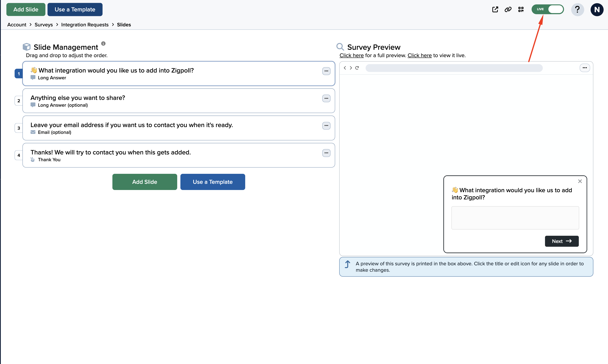Go back in preview browser
This screenshot has height=364, width=608.
345,68
